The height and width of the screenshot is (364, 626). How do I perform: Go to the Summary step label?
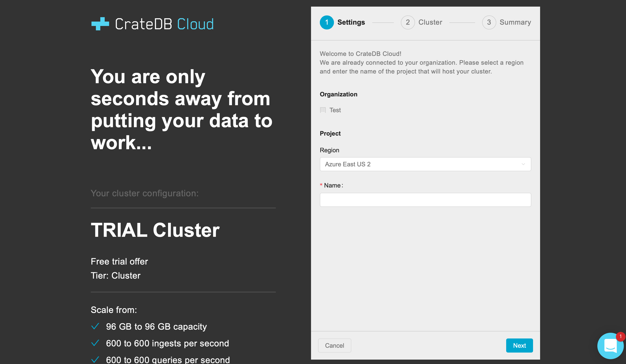[x=515, y=22]
